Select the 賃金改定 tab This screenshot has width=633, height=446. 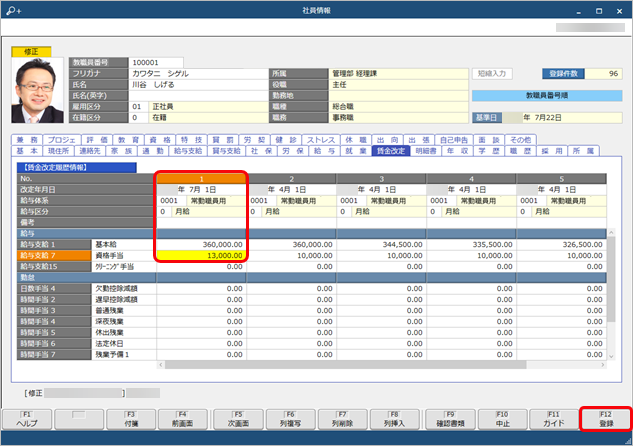pyautogui.click(x=391, y=151)
